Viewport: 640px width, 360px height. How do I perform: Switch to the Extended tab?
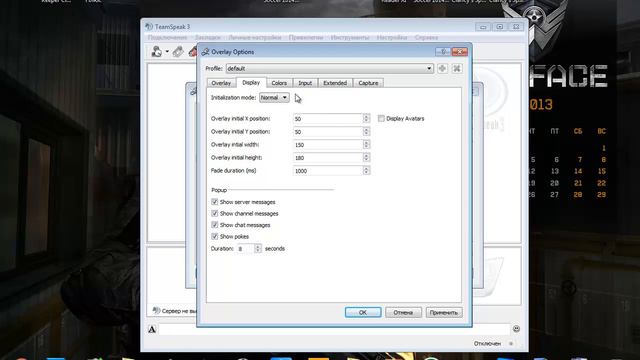coord(335,83)
